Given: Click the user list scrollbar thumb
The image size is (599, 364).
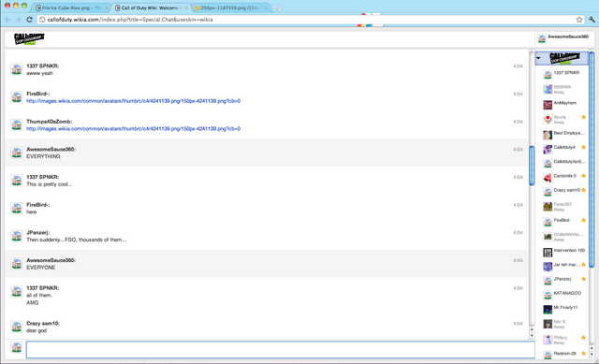Looking at the screenshot, I should click(x=592, y=160).
